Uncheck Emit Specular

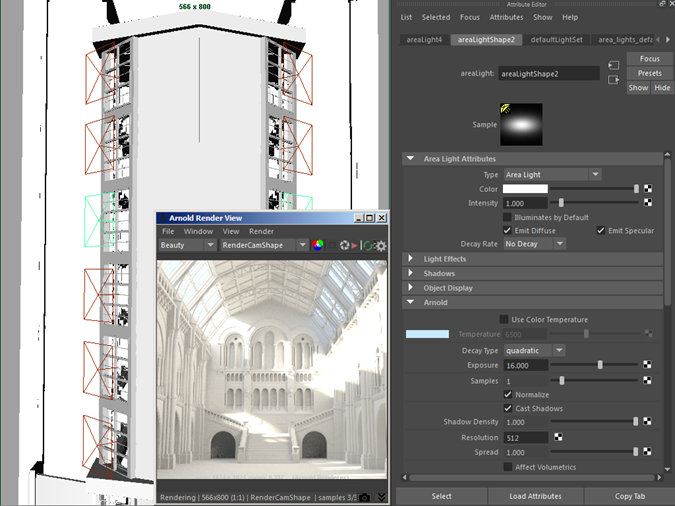601,230
